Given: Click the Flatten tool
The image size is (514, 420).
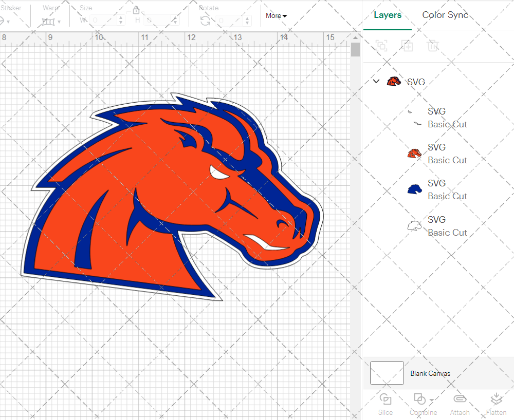Looking at the screenshot, I should coord(496,403).
